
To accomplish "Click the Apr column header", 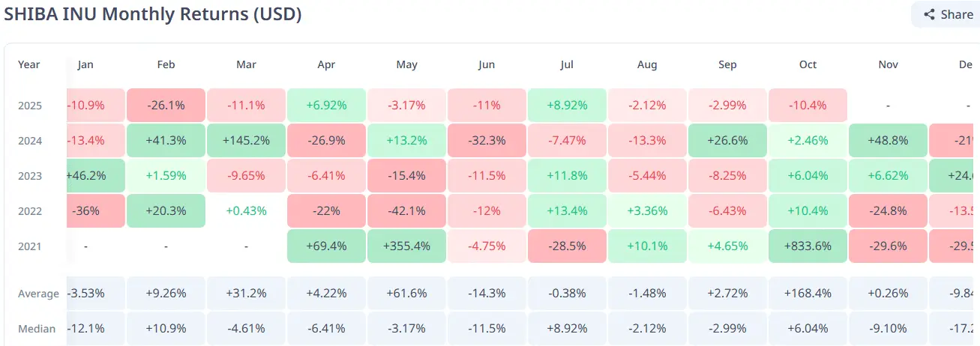I will pos(326,64).
